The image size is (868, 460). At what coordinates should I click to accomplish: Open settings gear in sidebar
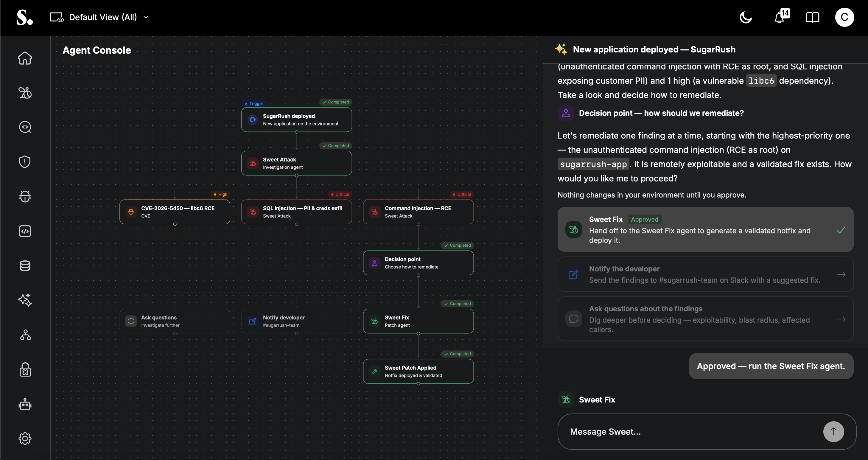click(x=25, y=439)
